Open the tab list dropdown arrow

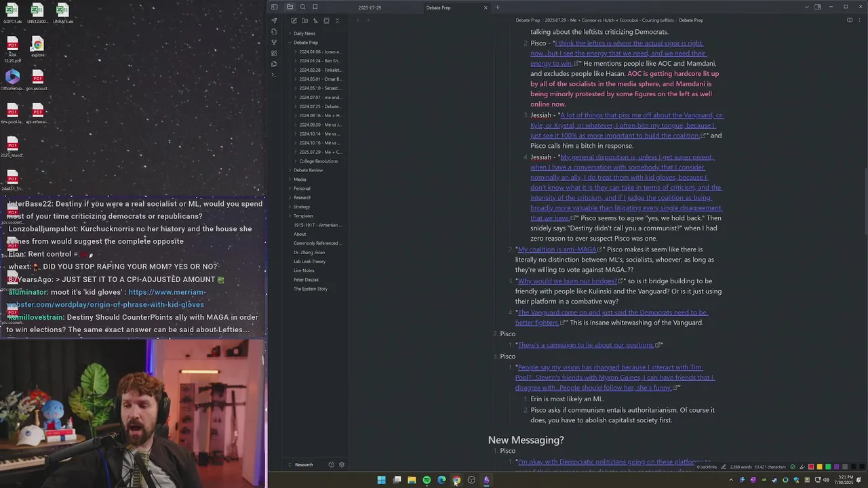click(x=806, y=7)
